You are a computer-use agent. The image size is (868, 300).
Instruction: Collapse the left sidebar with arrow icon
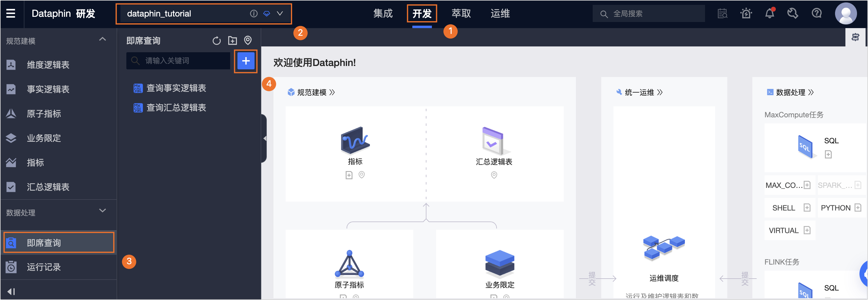tap(11, 291)
